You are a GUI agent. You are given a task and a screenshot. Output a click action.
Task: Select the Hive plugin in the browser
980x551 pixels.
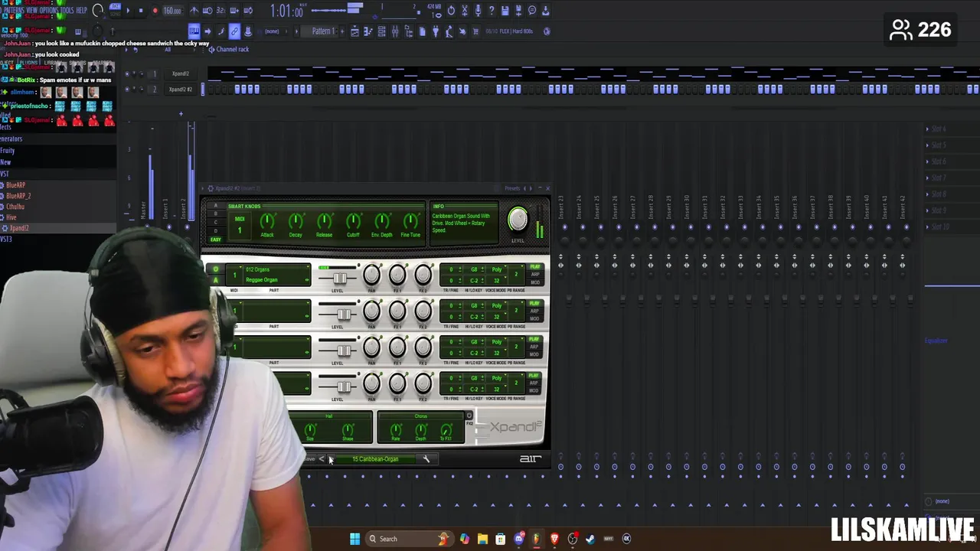(11, 217)
